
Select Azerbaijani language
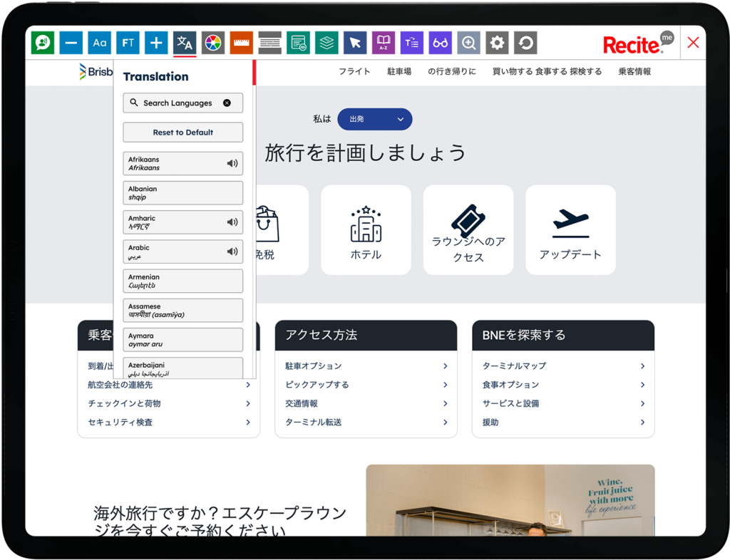click(183, 368)
